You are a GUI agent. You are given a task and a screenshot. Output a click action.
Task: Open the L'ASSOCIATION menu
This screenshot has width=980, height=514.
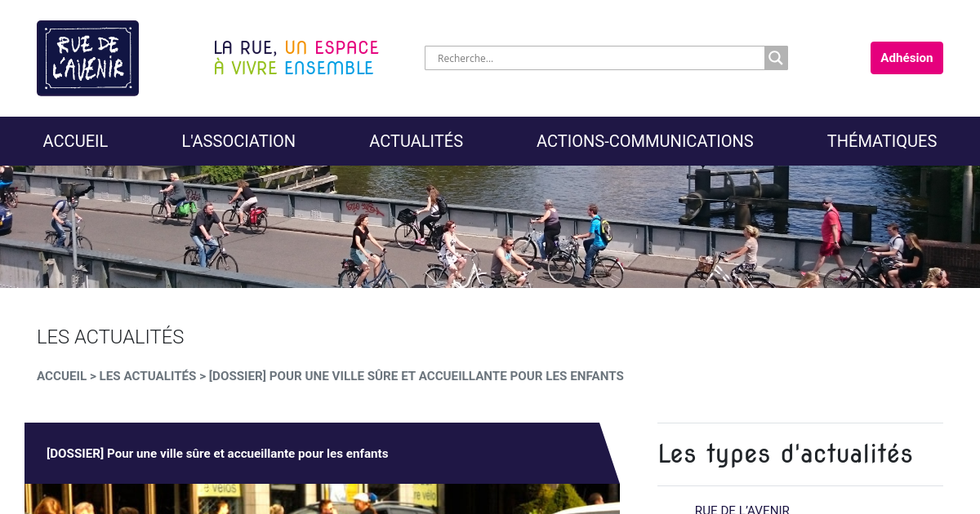pyautogui.click(x=238, y=141)
